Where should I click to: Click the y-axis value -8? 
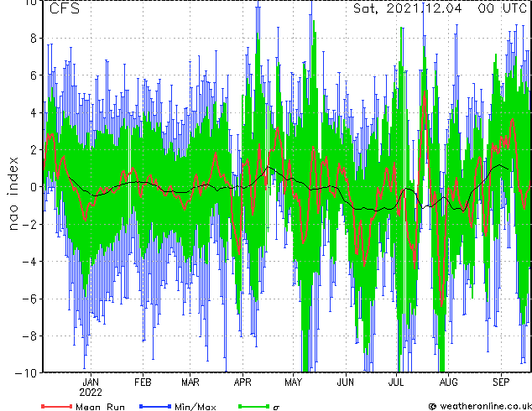29,336
